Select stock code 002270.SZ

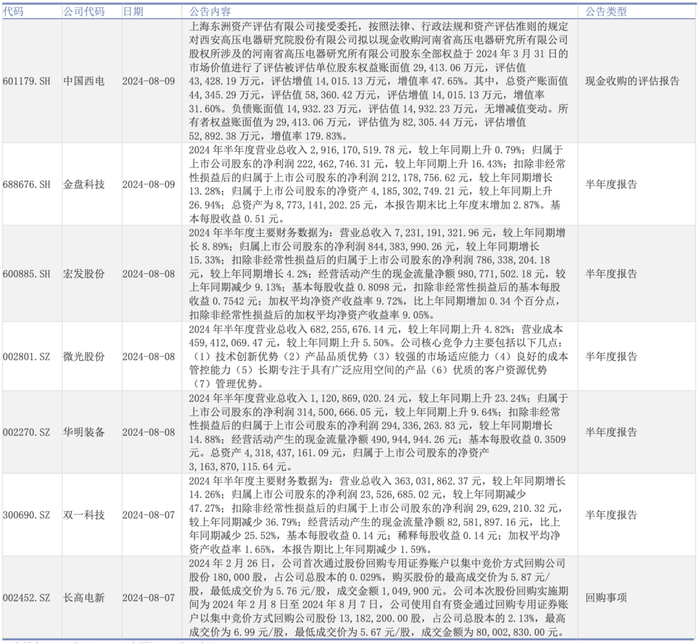26,432
